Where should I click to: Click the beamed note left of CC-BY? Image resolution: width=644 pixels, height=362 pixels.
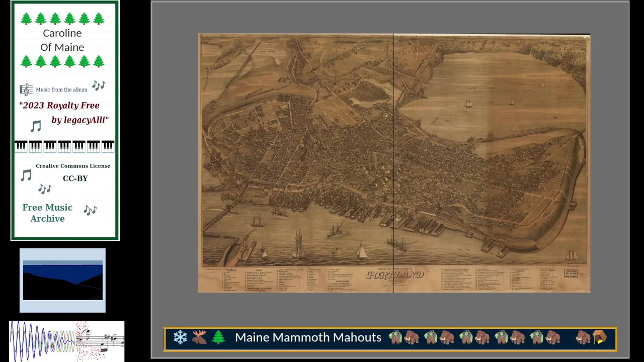pos(26,175)
